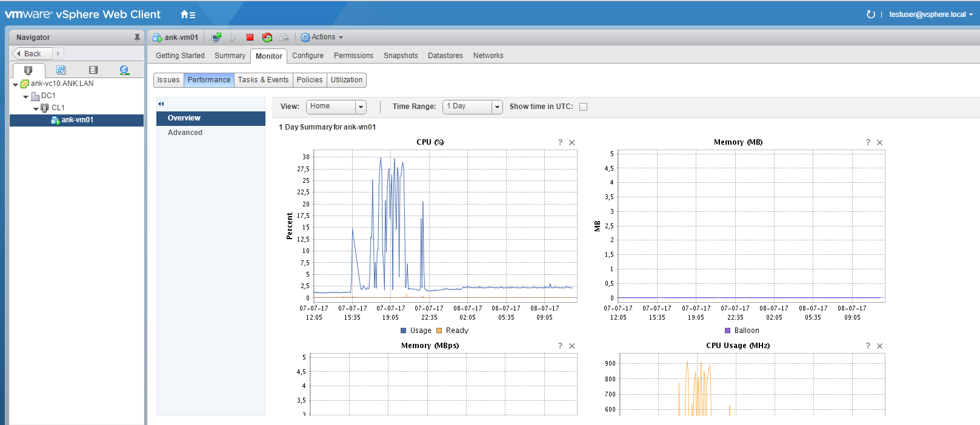The width and height of the screenshot is (980, 425).
Task: Collapse the DC1 datacenter tree node
Action: pyautogui.click(x=25, y=96)
